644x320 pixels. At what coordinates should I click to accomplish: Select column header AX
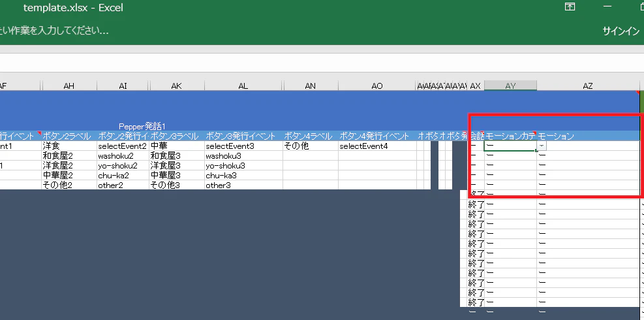click(x=475, y=86)
